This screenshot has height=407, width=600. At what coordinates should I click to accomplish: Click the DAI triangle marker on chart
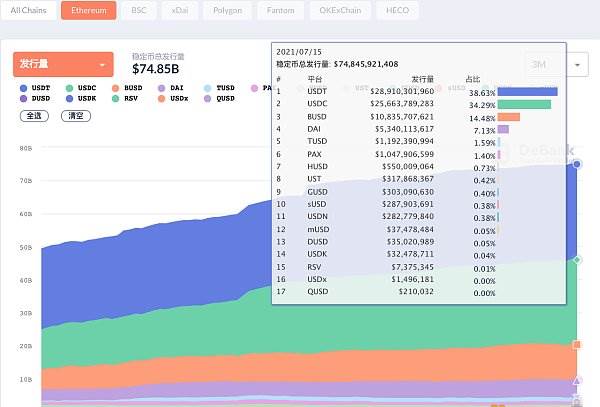pos(577,380)
